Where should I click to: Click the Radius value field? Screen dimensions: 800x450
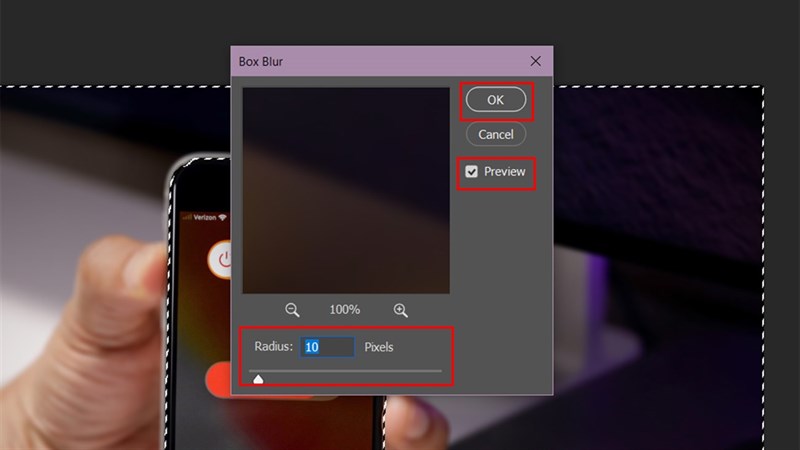(327, 347)
